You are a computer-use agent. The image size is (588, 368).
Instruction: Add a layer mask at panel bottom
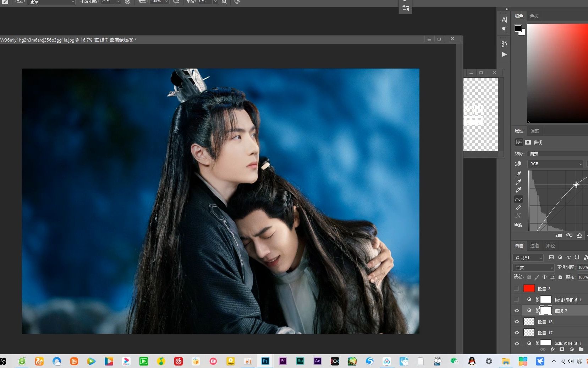[x=562, y=350]
